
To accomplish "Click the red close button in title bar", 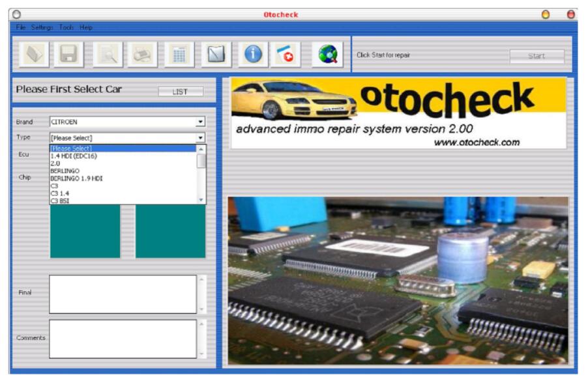I will (x=570, y=14).
